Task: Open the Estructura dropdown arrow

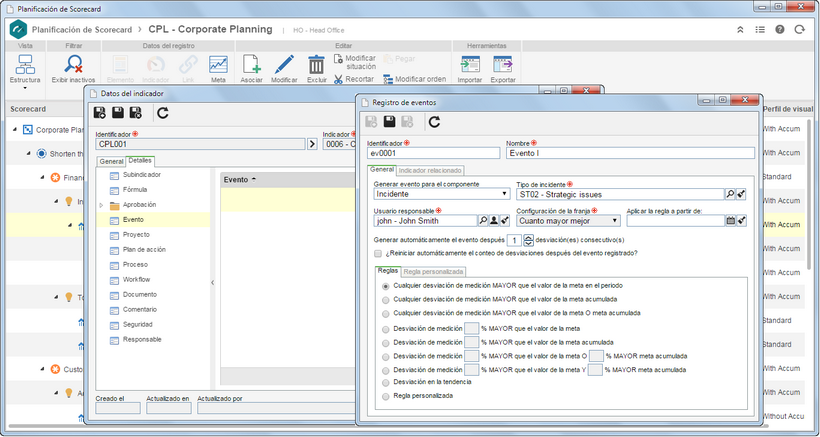Action: tap(25, 88)
